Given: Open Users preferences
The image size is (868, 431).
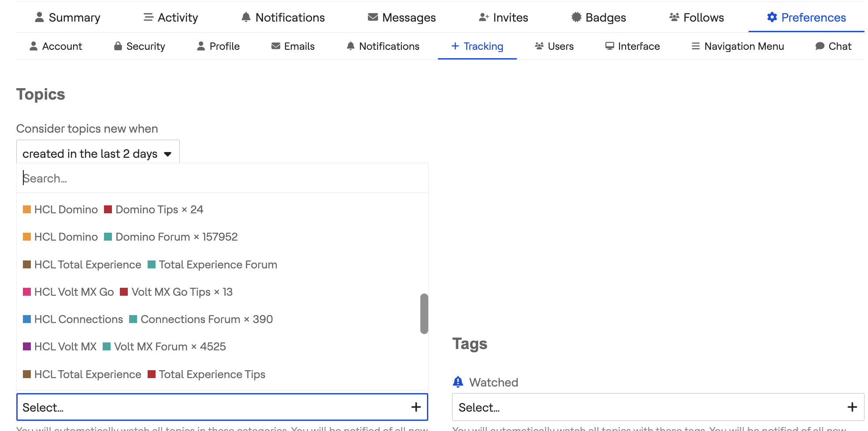Looking at the screenshot, I should [x=554, y=46].
